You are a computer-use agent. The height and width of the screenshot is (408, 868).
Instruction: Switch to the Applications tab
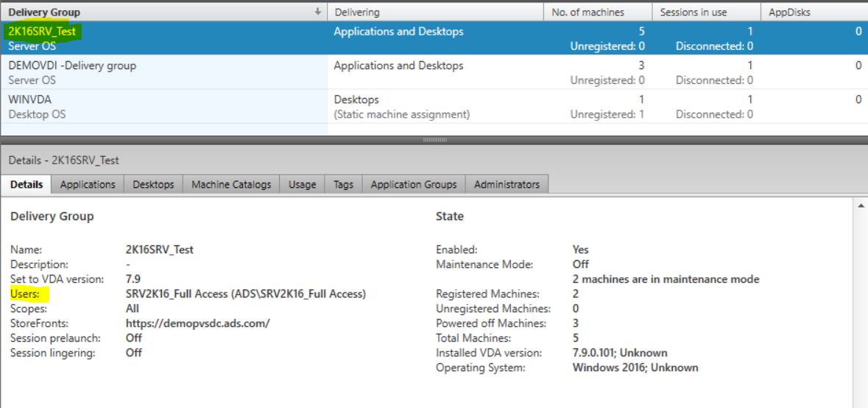88,184
